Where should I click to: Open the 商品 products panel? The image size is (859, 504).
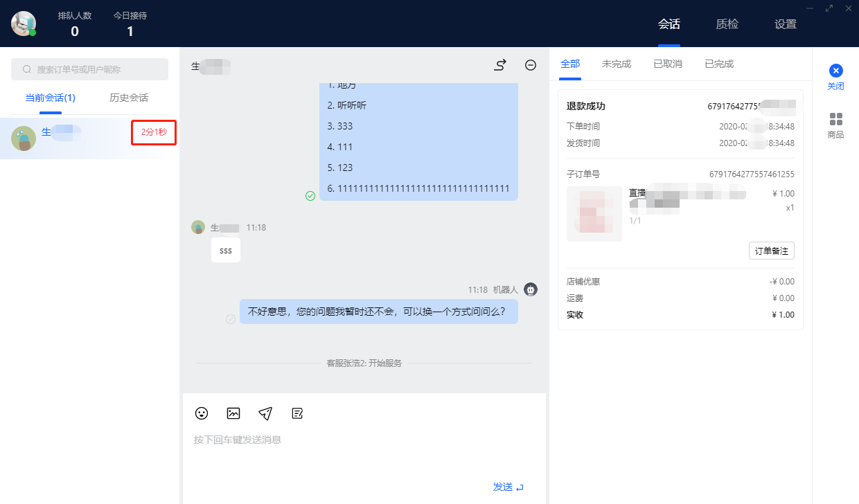coord(835,125)
